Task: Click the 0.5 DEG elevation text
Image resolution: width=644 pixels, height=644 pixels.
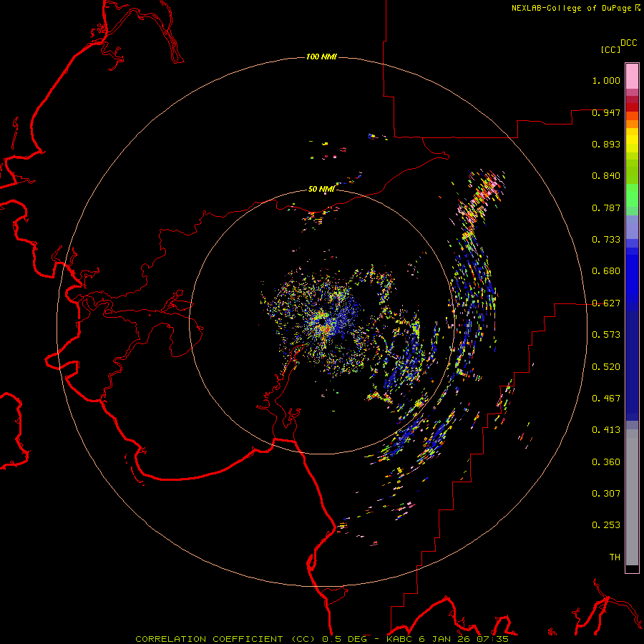Action: [x=345, y=639]
